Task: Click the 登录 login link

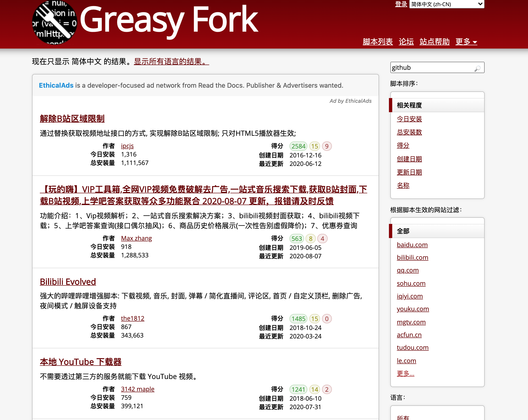Action: tap(401, 4)
